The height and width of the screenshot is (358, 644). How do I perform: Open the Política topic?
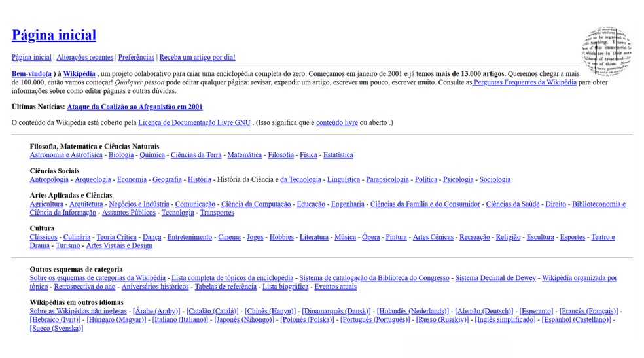point(426,179)
